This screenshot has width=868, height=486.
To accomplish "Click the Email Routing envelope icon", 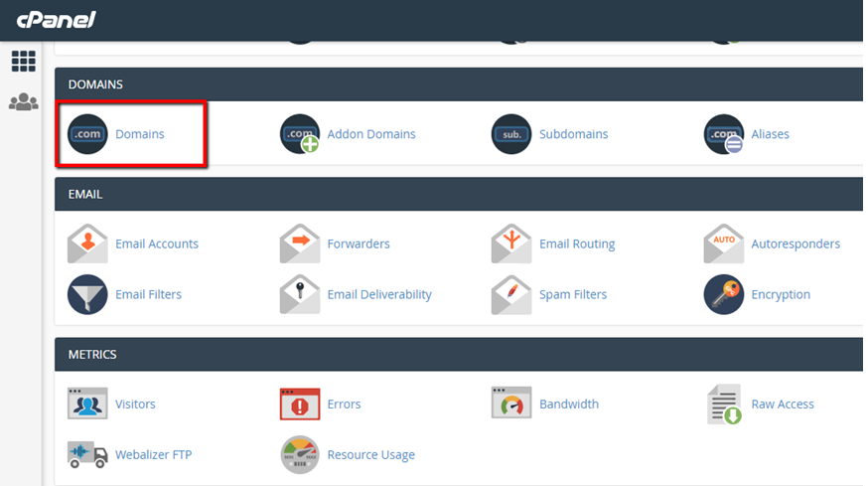I will [x=511, y=243].
